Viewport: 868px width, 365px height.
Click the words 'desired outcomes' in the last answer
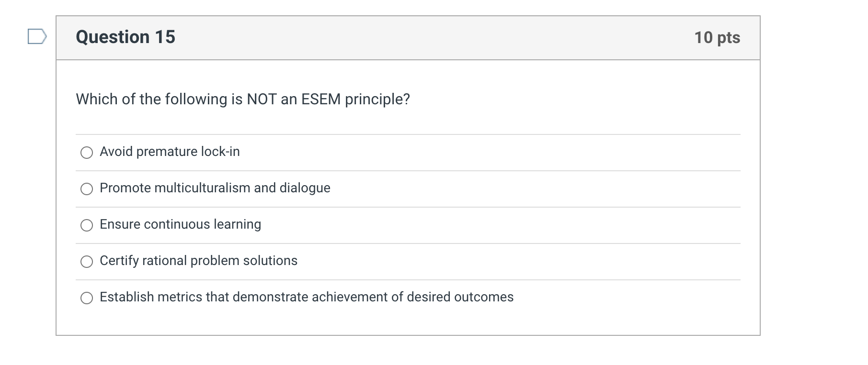[460, 297]
